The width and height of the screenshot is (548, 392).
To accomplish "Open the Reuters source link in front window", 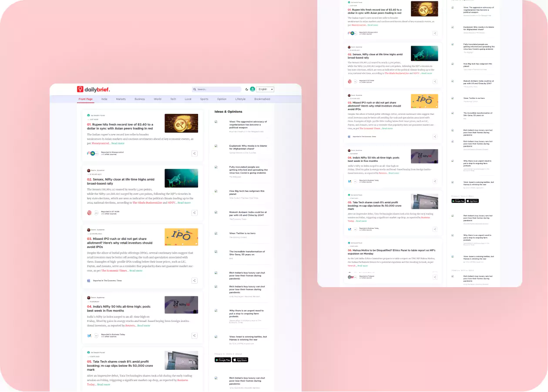I will point(130,325).
